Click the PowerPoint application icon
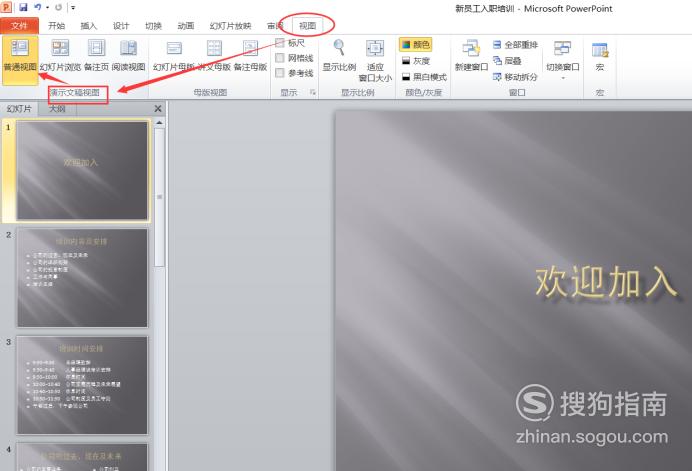 (x=6, y=7)
